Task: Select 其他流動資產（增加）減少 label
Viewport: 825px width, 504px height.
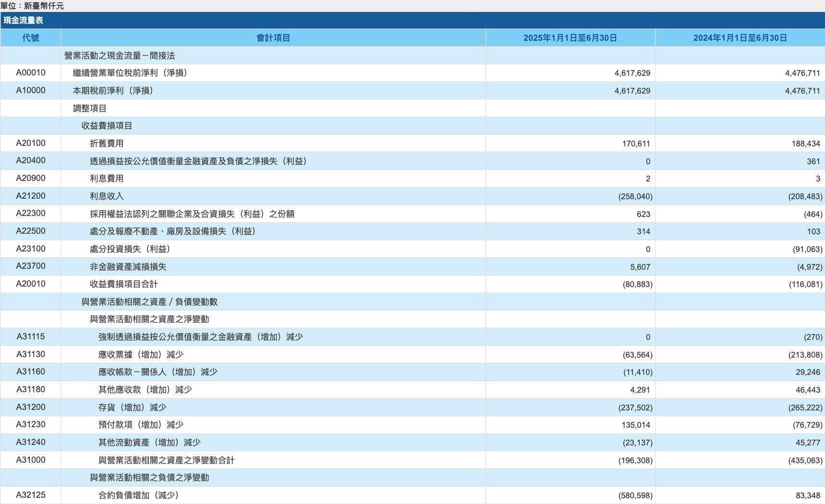Action: [149, 443]
